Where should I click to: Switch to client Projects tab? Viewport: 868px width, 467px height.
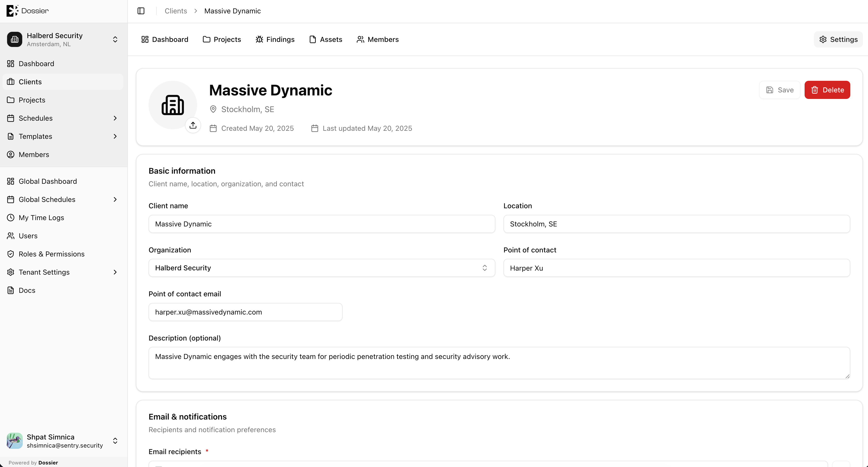[222, 39]
